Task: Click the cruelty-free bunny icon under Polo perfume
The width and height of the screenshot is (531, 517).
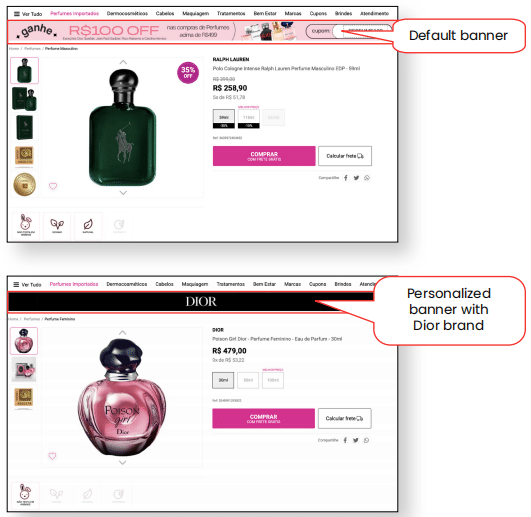Action: click(x=26, y=225)
